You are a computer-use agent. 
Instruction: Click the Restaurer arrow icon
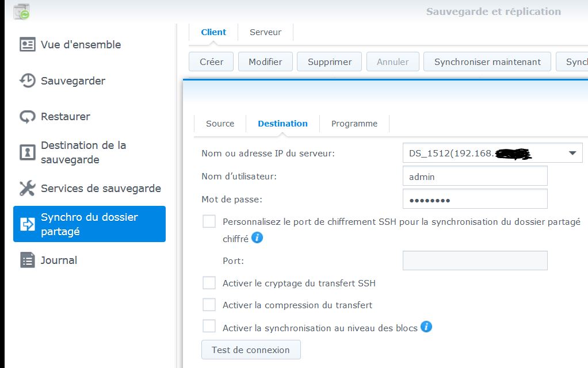click(28, 117)
